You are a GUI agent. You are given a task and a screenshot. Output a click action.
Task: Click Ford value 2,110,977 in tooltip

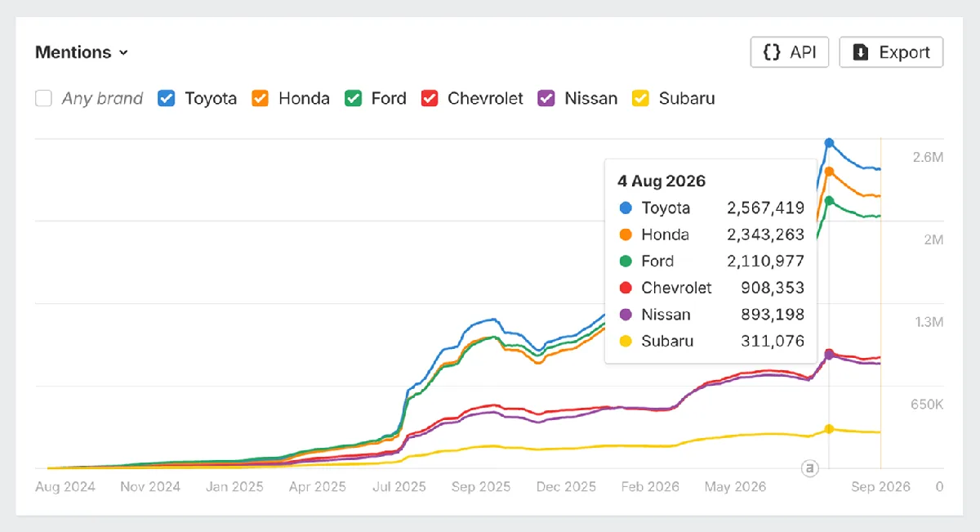click(765, 262)
